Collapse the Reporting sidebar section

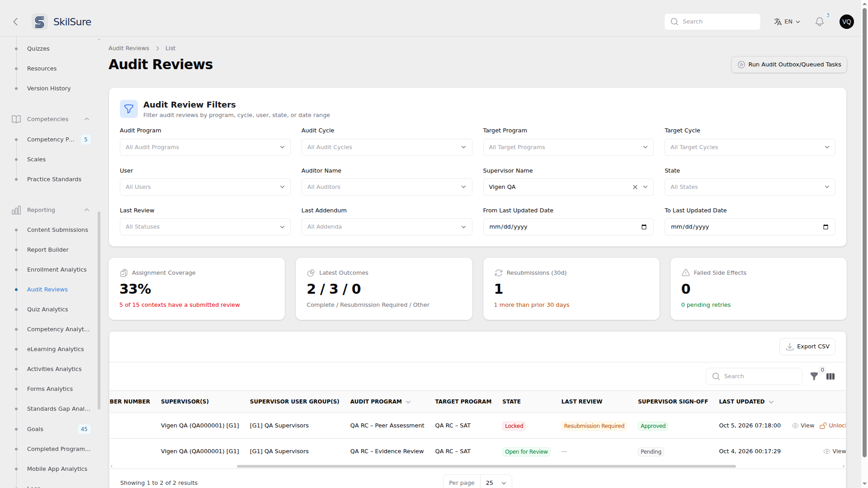click(x=87, y=210)
